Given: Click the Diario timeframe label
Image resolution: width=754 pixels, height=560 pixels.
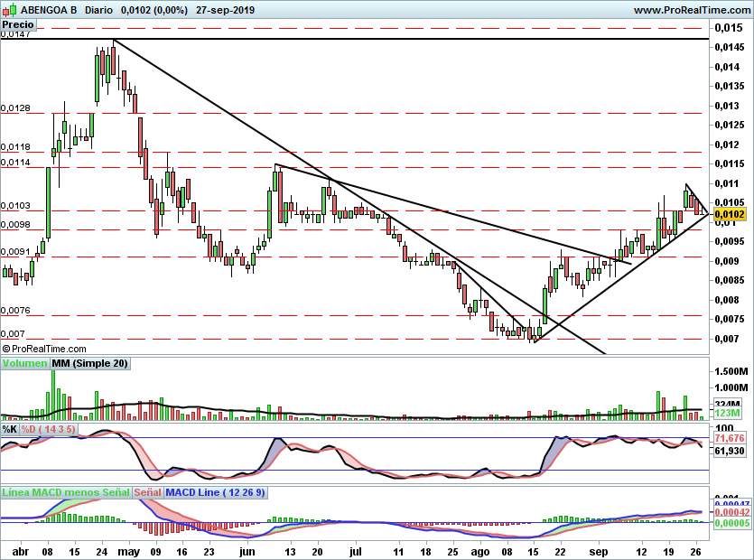Looking at the screenshot, I should coord(98,10).
